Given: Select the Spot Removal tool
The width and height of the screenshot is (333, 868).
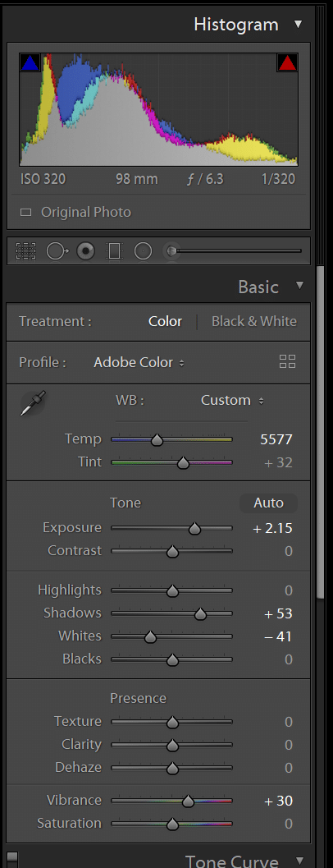Looking at the screenshot, I should pos(57,251).
